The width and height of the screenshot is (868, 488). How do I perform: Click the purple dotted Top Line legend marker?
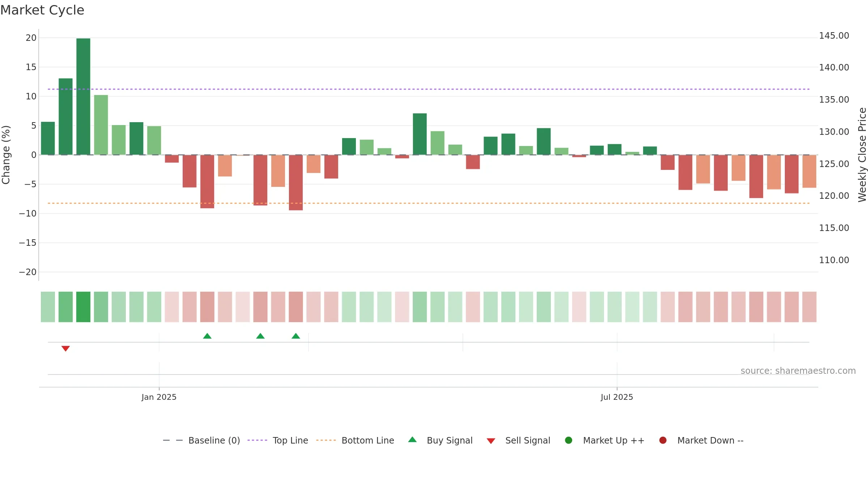pos(257,440)
